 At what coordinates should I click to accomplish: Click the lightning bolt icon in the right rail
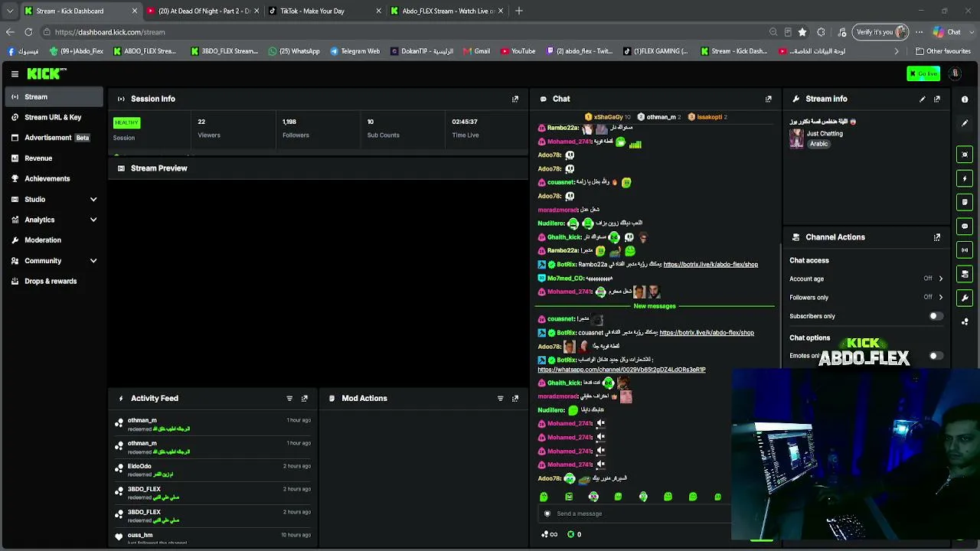(965, 178)
